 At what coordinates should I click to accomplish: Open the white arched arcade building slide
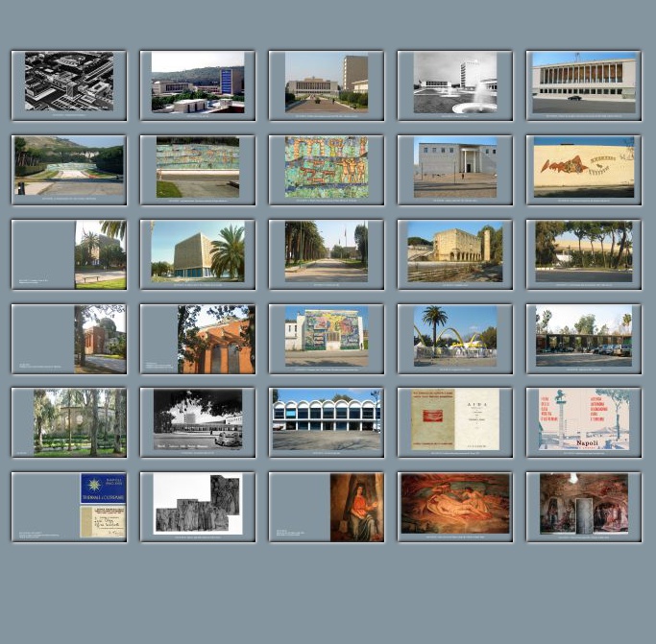click(327, 422)
